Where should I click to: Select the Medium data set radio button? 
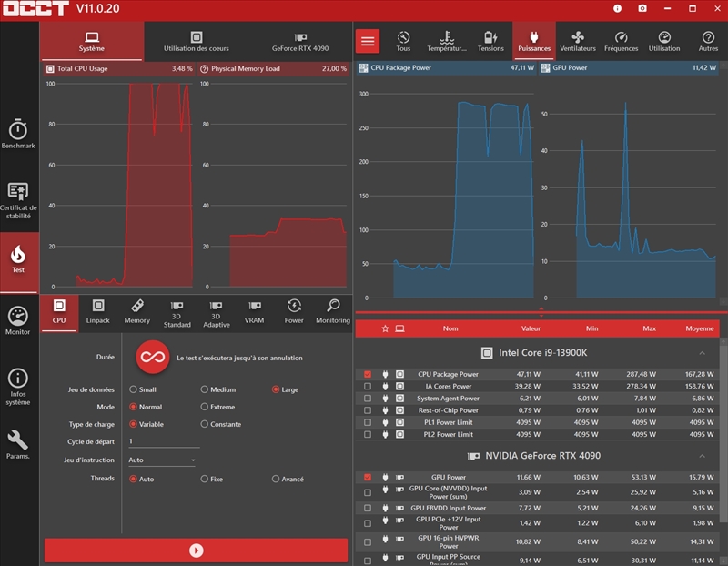tap(205, 389)
